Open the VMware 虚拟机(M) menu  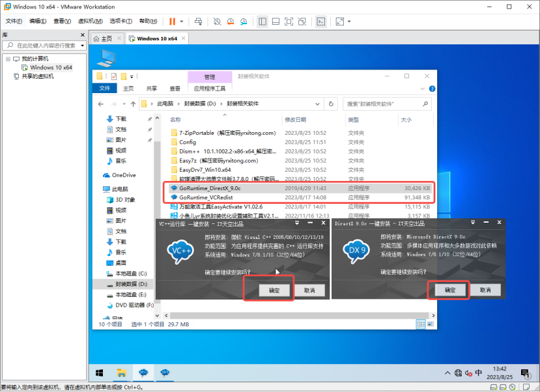(x=91, y=21)
